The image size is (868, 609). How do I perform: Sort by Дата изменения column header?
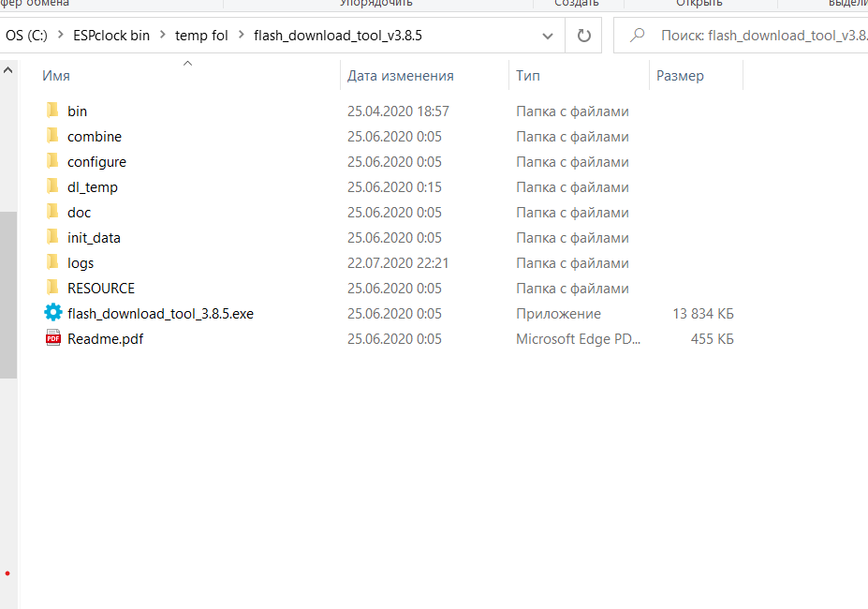coord(400,76)
